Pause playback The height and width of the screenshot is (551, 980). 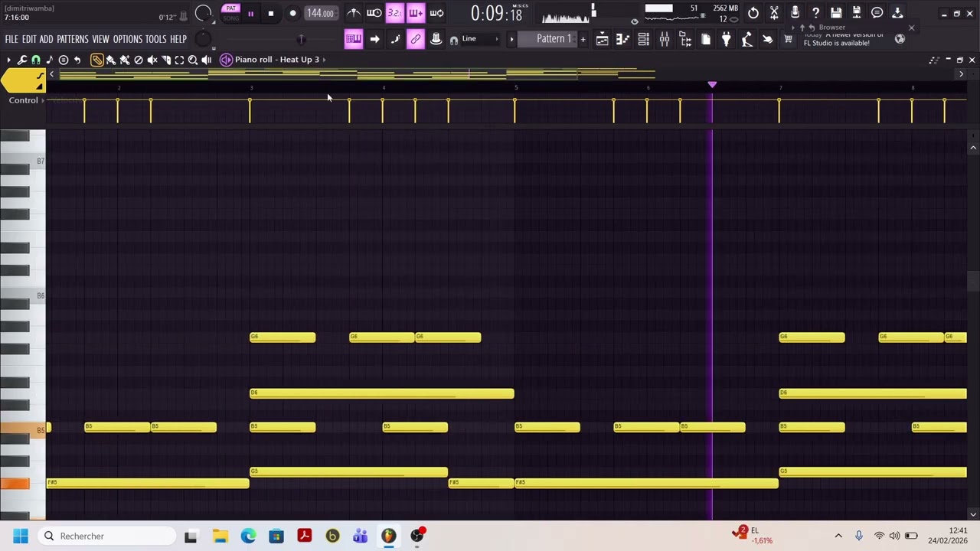click(x=250, y=14)
